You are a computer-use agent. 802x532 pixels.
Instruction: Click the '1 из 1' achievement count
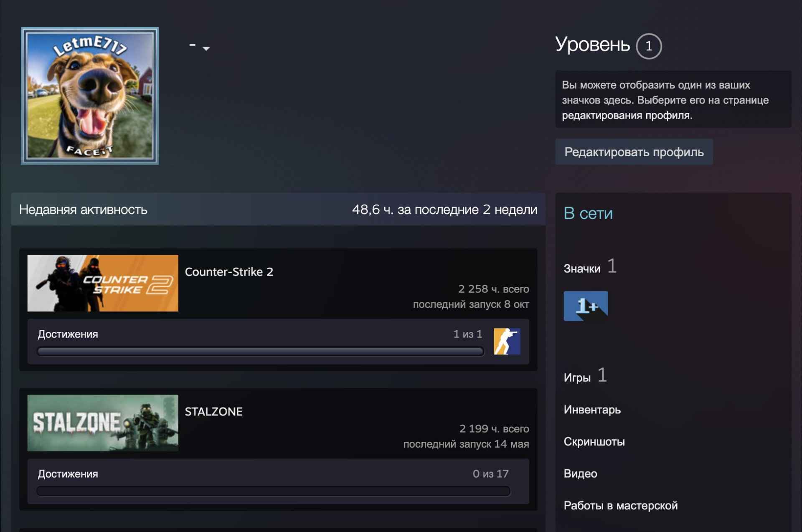point(468,334)
